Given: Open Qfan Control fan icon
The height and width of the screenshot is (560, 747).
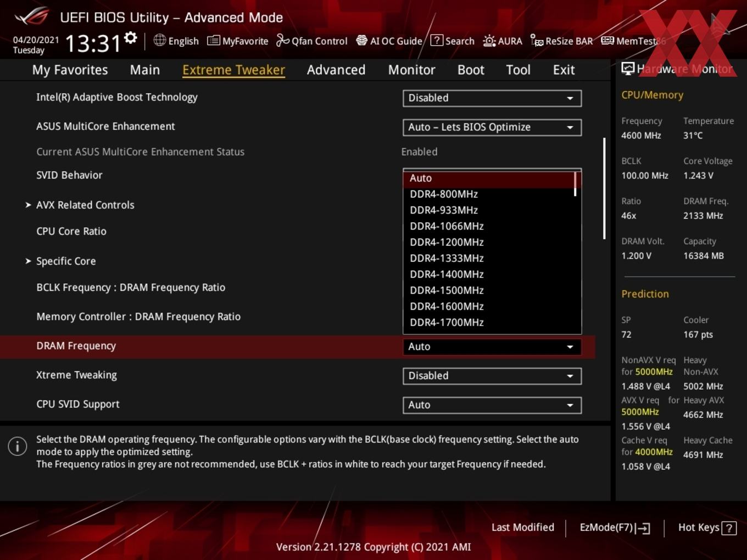Looking at the screenshot, I should (282, 40).
